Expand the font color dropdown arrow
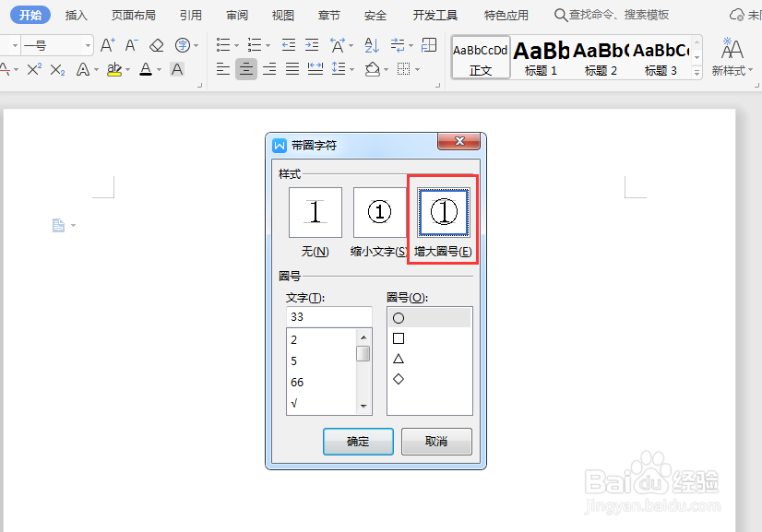The height and width of the screenshot is (532, 762). pyautogui.click(x=159, y=70)
